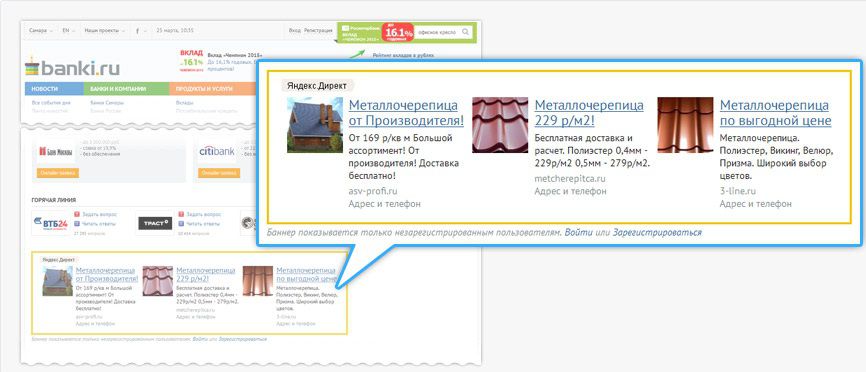The height and width of the screenshot is (372, 866).
Task: Expand the Самара city dropdown
Action: pyautogui.click(x=40, y=31)
